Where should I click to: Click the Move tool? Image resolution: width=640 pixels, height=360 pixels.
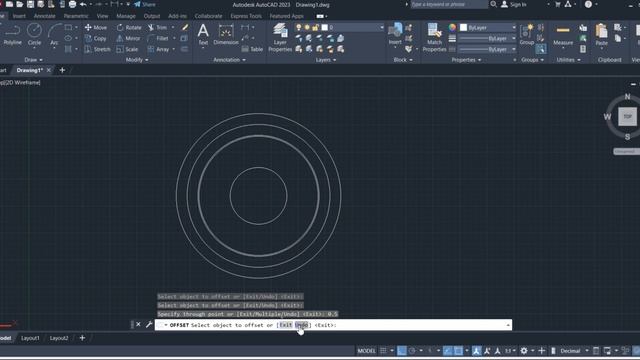click(x=96, y=27)
